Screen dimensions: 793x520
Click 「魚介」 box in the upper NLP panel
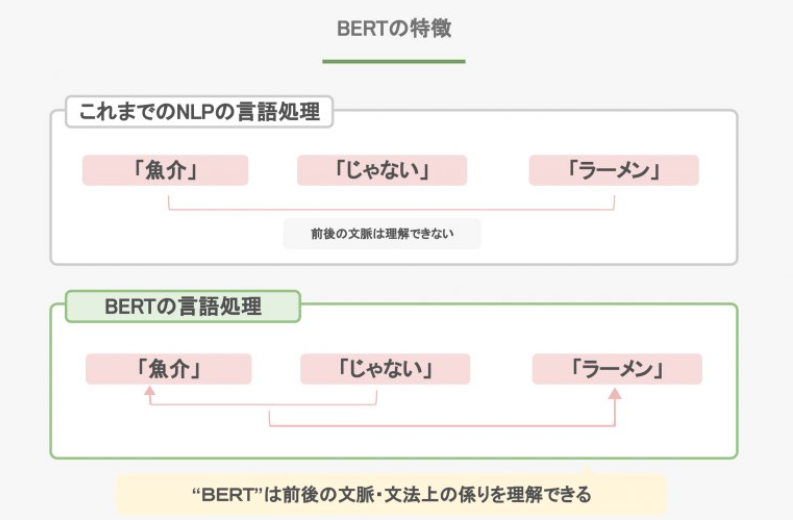click(x=165, y=170)
